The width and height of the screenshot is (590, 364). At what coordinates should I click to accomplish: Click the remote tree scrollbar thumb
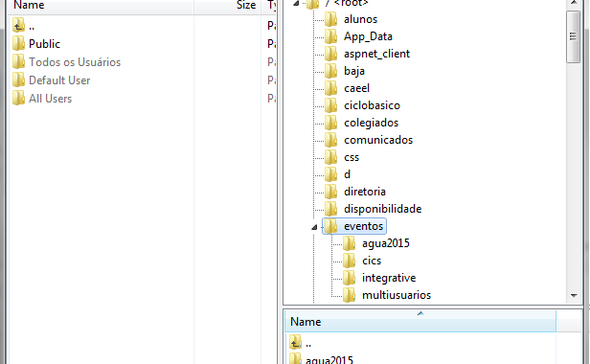click(x=574, y=36)
